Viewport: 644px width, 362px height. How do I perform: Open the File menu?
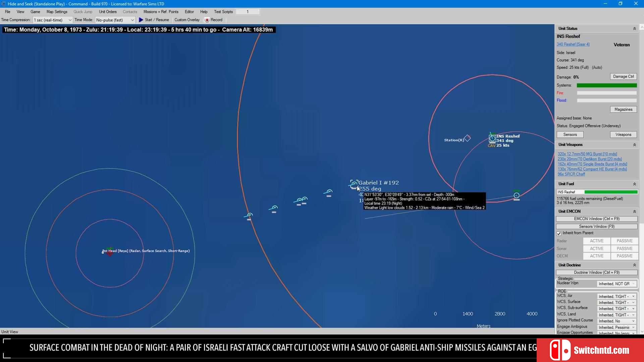click(7, 12)
